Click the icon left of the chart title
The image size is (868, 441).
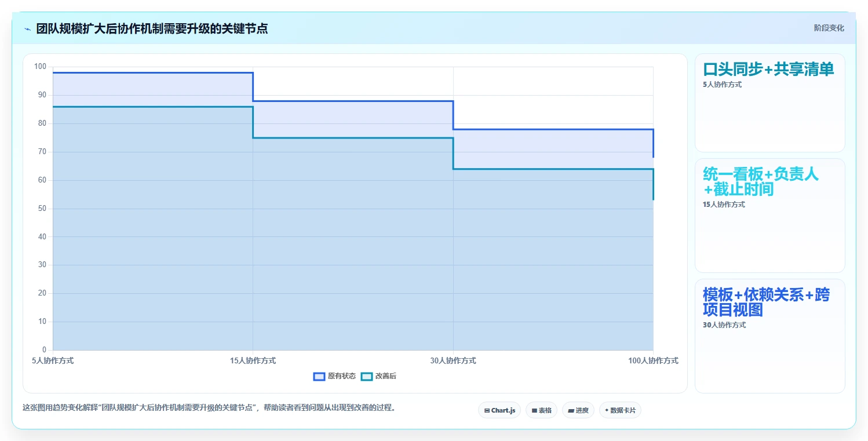[27, 28]
